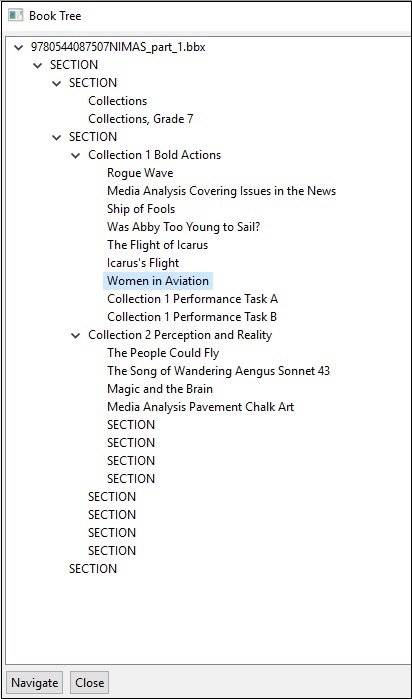Select Collection 1 Performance Task B
412x699 pixels.
192,317
